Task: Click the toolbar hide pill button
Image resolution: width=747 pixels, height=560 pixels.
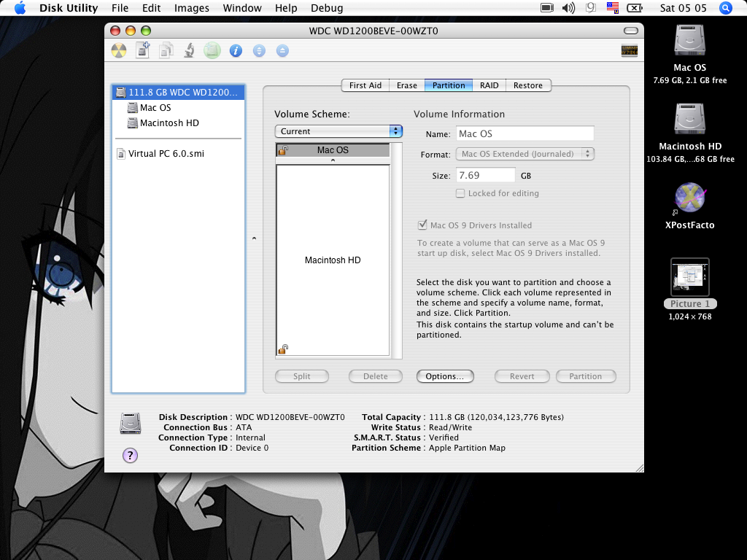Action: coord(631,31)
